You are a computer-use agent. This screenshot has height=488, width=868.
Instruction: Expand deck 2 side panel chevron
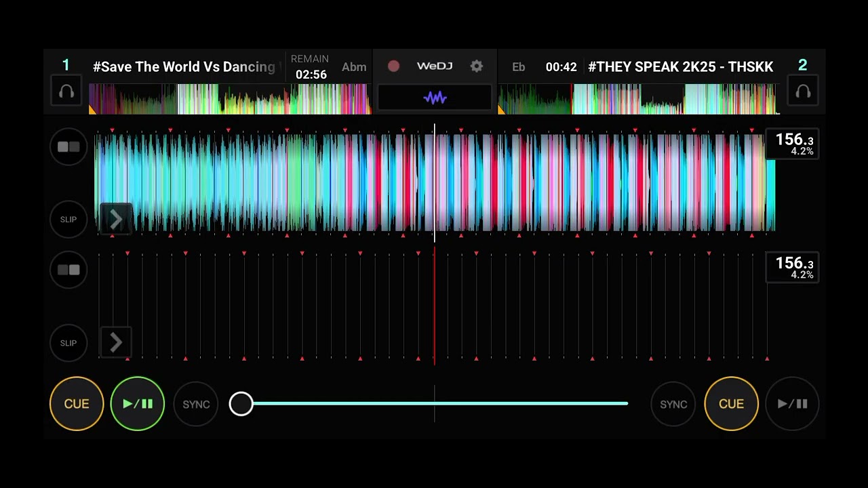click(115, 342)
